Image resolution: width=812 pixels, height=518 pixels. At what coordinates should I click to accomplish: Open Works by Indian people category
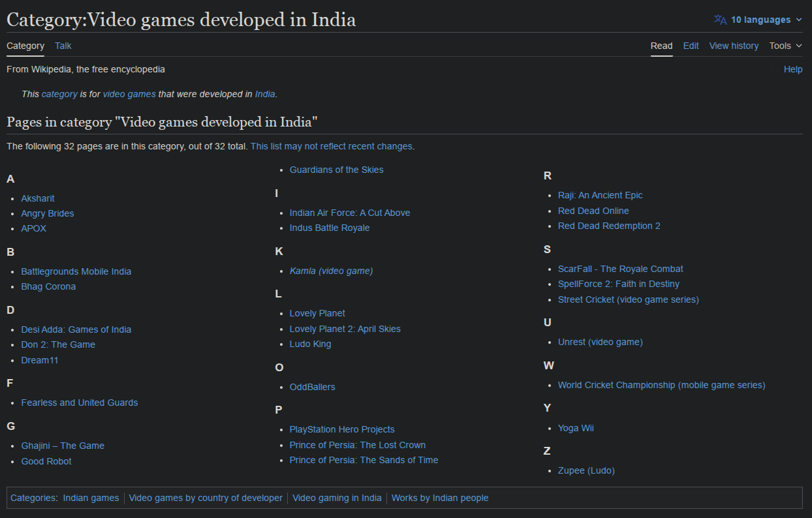pos(440,498)
